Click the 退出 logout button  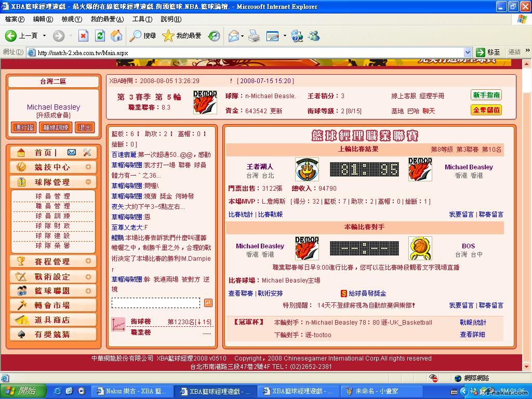click(x=85, y=128)
